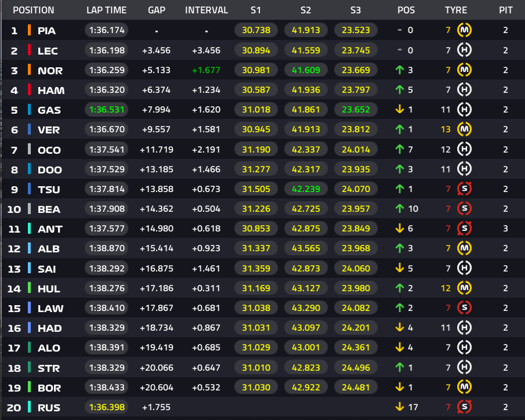525x420 pixels.
Task: Click the red team color bar for LEC
Action: coord(30,50)
